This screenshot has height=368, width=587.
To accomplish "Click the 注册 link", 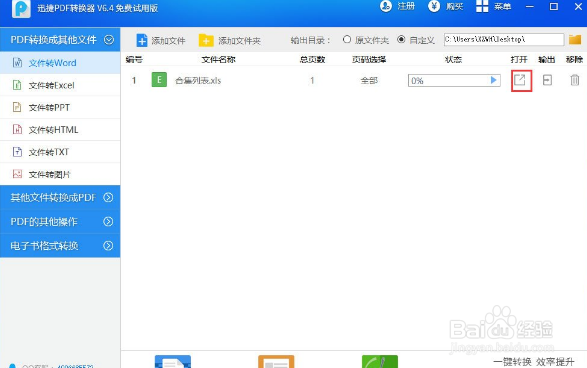I will click(406, 6).
